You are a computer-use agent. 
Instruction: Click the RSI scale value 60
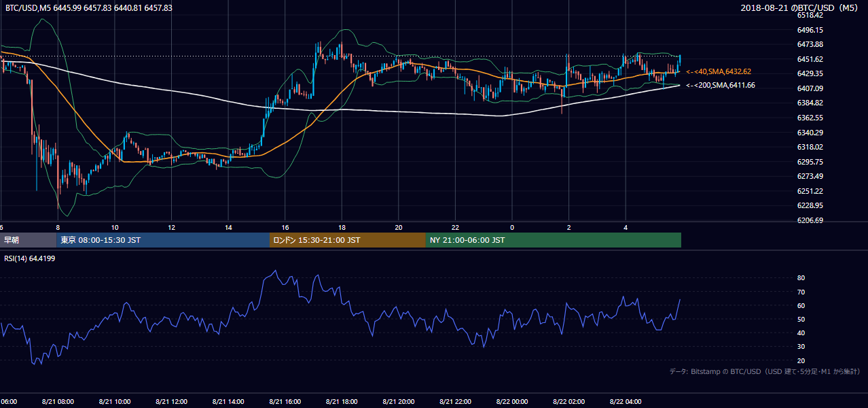pos(801,305)
